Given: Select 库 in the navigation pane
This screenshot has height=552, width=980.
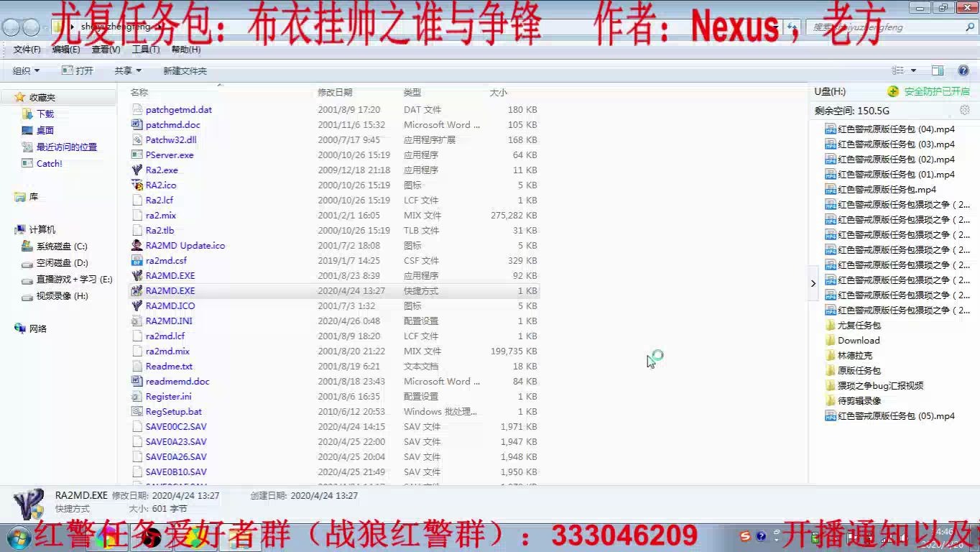Looking at the screenshot, I should pyautogui.click(x=33, y=197).
